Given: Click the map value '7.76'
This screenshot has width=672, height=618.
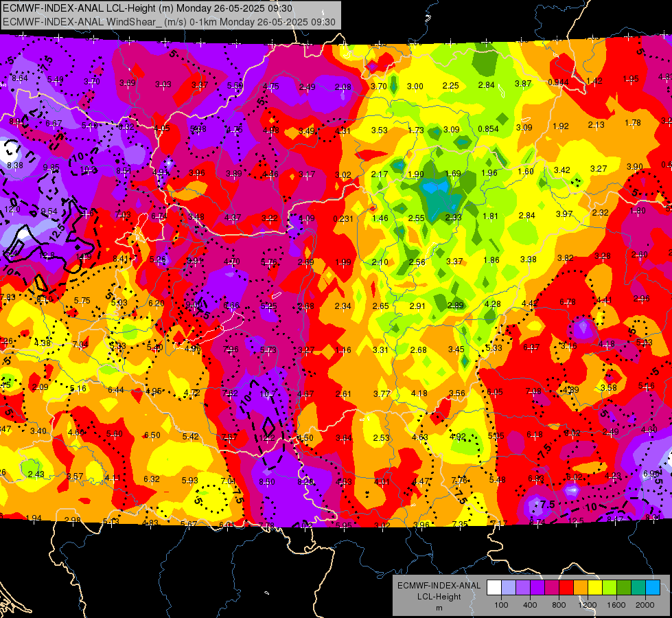Looking at the screenshot, I should coord(459,480).
